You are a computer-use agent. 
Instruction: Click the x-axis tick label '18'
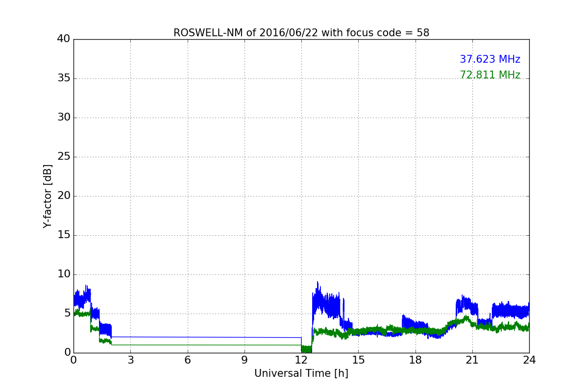coord(416,360)
